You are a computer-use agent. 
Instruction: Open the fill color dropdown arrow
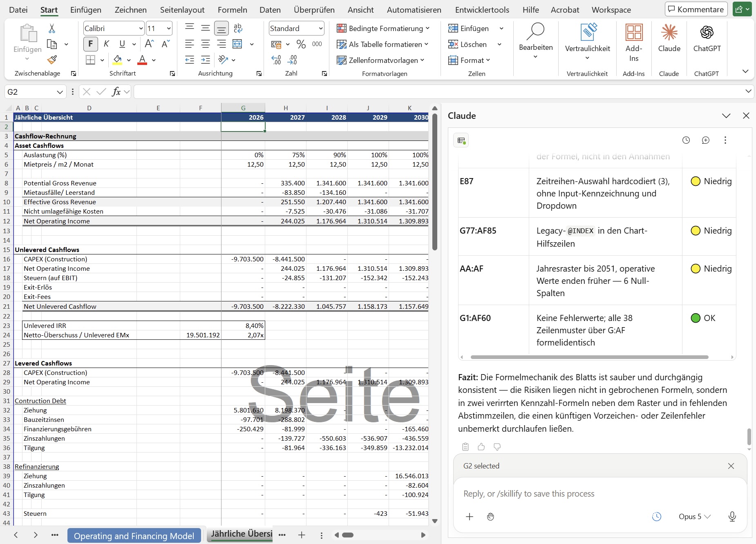(129, 60)
